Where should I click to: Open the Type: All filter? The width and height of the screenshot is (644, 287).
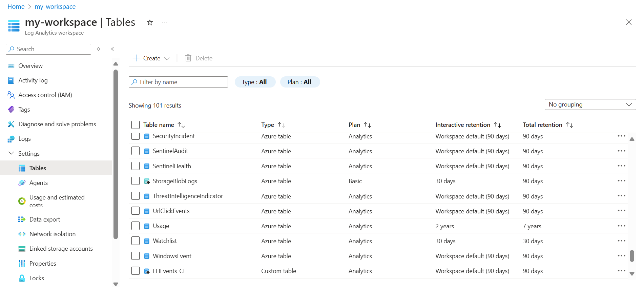(x=255, y=82)
